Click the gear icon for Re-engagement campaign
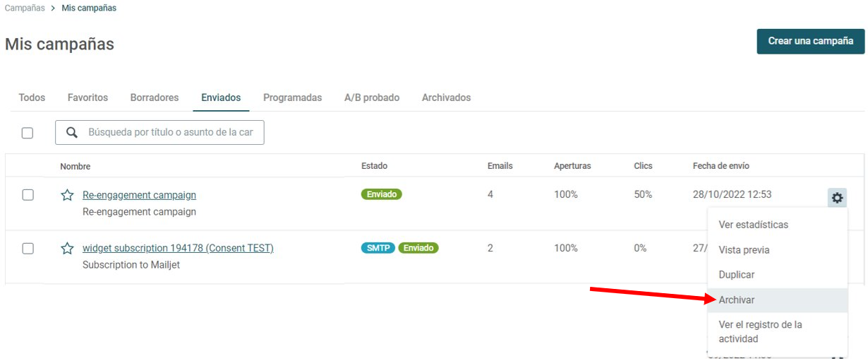Screen dimensions: 868x361 [837, 198]
